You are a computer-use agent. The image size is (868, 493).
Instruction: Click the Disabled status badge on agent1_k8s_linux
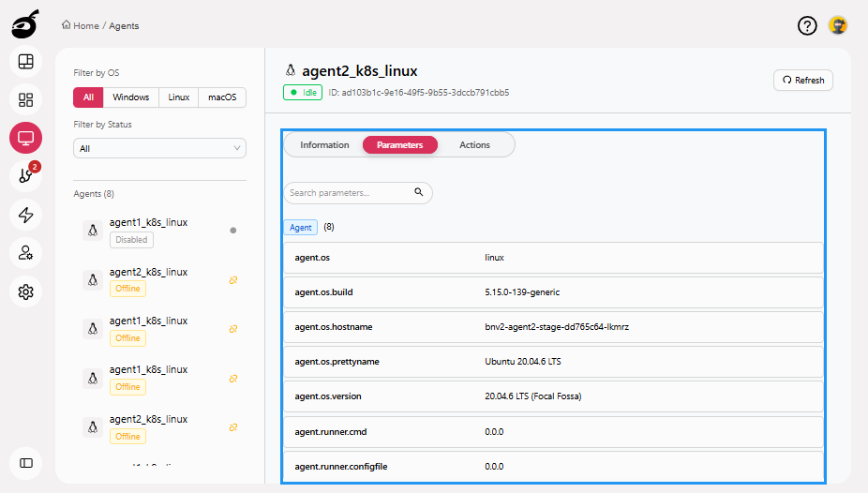point(131,240)
